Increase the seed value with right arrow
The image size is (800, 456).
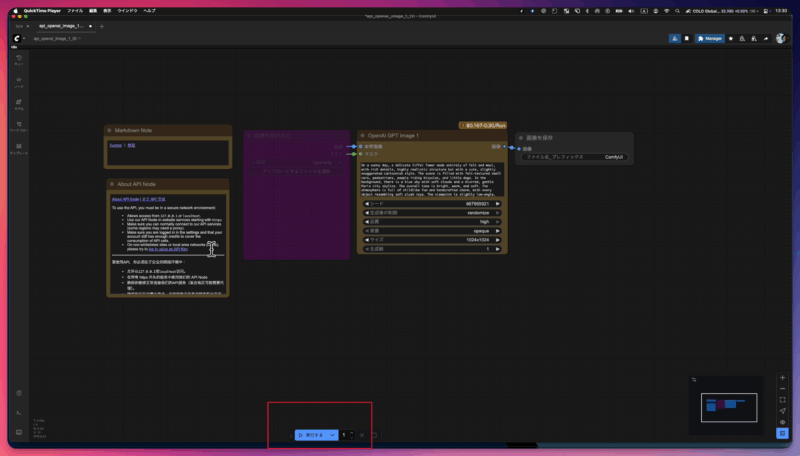500,203
